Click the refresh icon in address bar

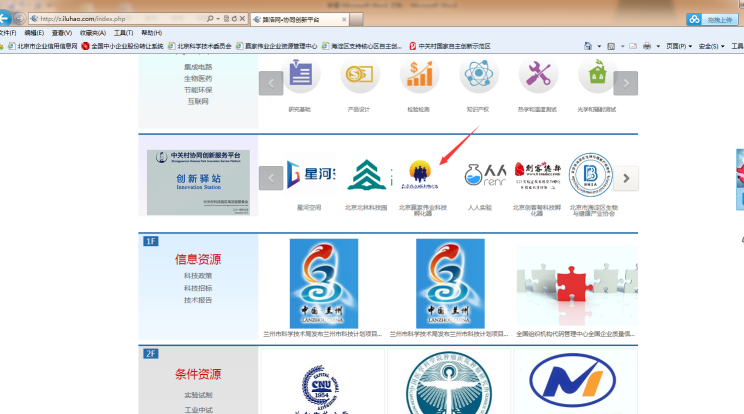tap(234, 18)
